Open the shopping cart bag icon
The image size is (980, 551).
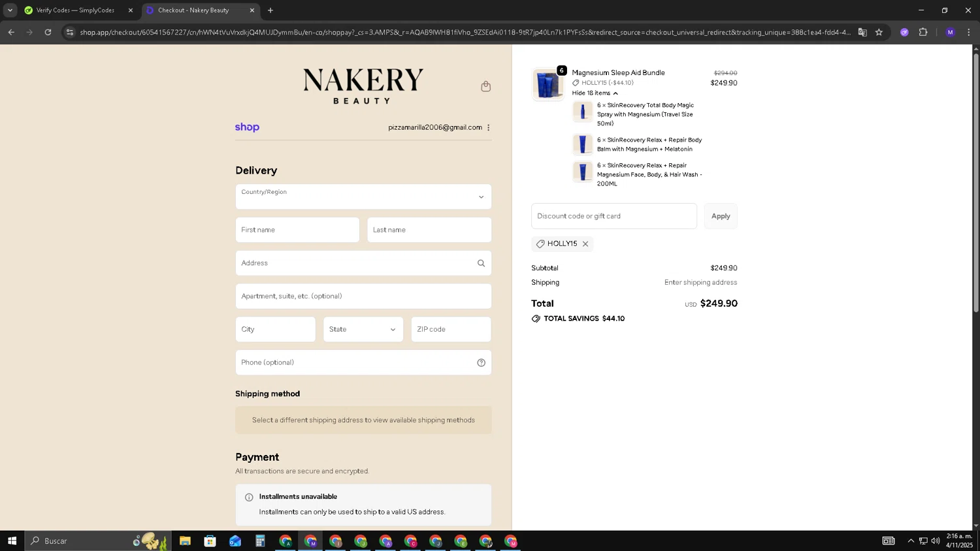coord(485,86)
